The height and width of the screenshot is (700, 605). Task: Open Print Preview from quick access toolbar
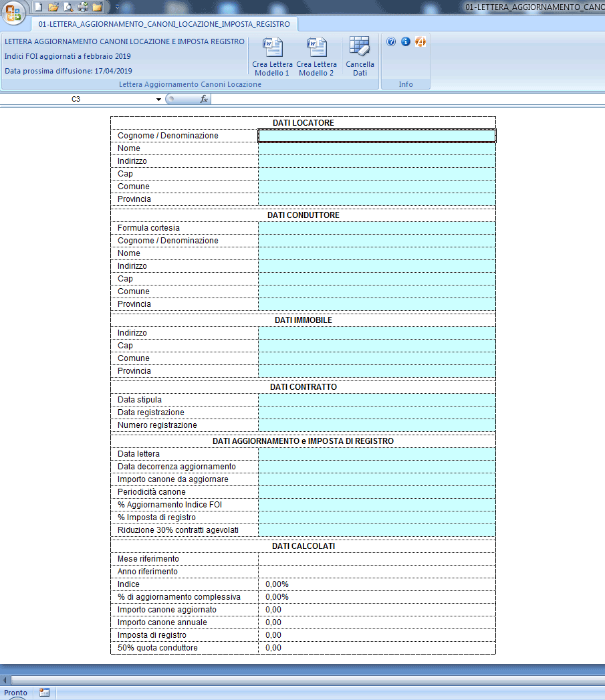tap(68, 7)
